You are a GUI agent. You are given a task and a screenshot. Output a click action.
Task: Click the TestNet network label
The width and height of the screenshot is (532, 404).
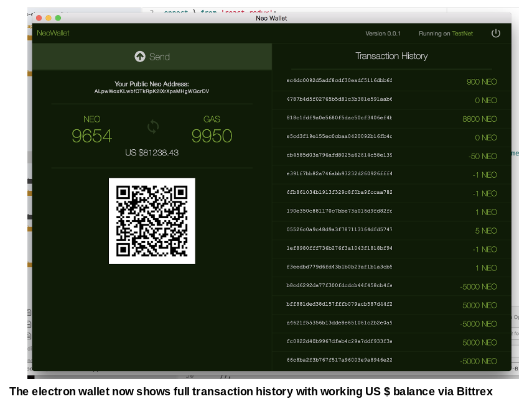tap(462, 33)
